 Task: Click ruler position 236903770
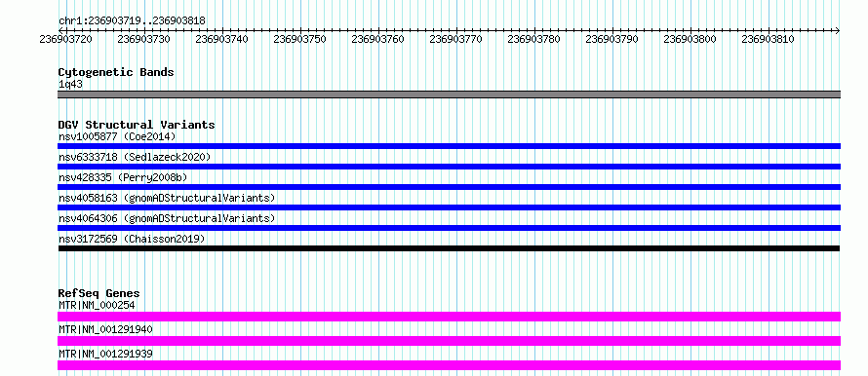click(456, 39)
